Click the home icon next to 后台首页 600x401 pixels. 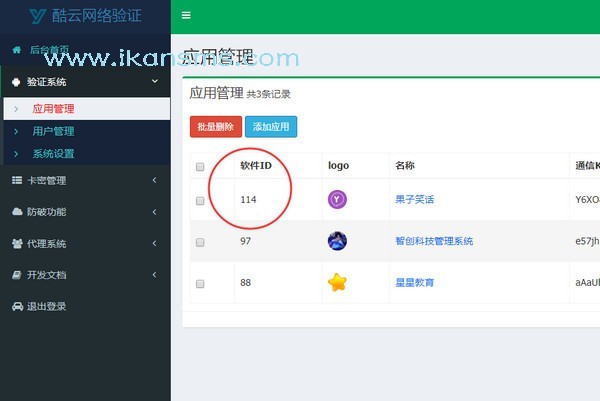click(16, 50)
